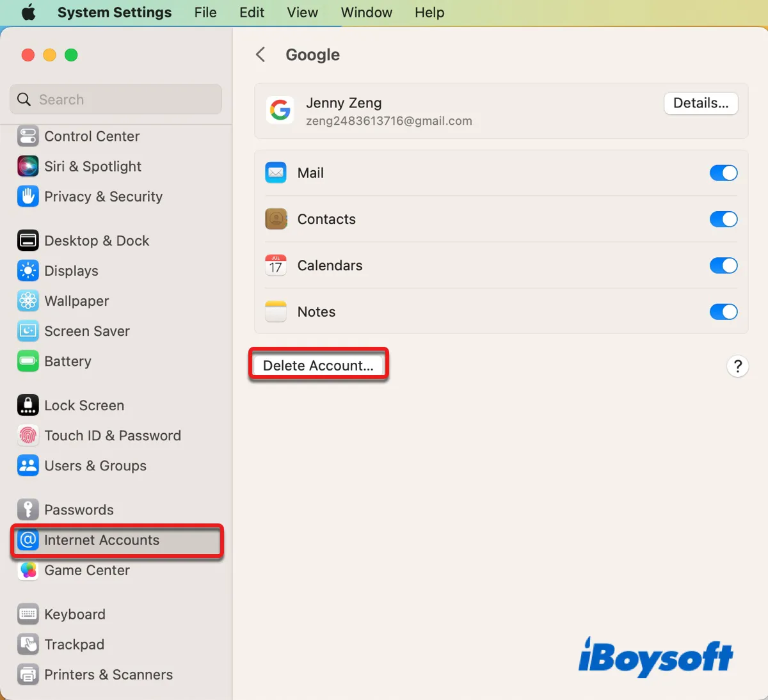Click the Game Center colorful icon
Screen dimensions: 768x700
coord(28,570)
